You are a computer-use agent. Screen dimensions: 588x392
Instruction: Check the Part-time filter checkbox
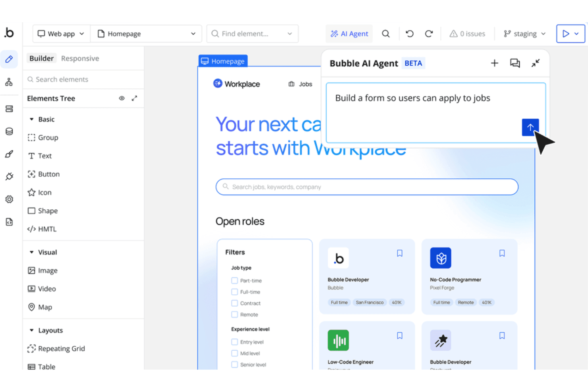click(x=234, y=280)
